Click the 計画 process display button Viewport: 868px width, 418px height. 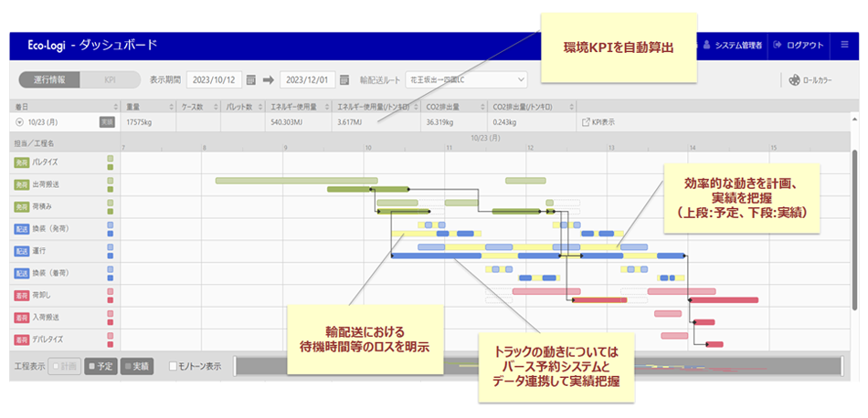(63, 366)
